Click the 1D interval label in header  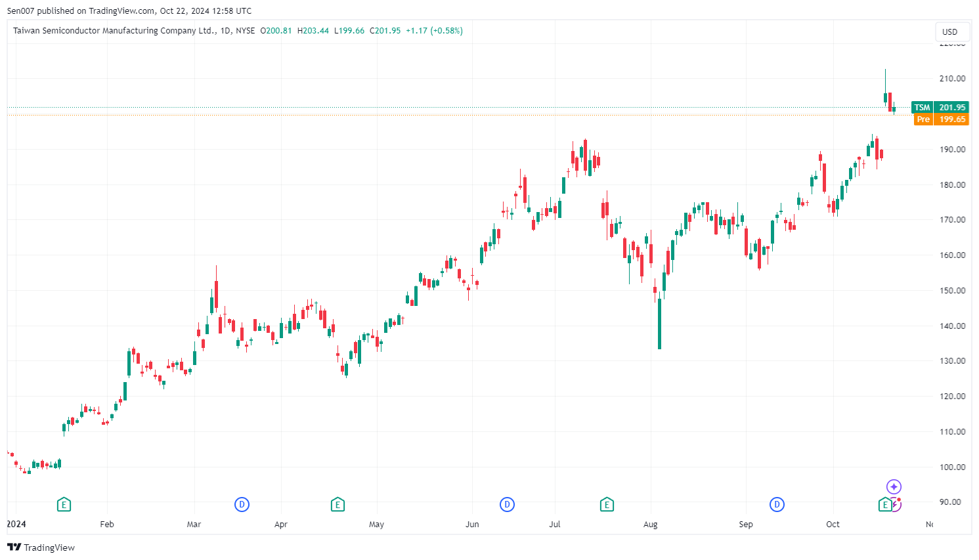pos(226,31)
